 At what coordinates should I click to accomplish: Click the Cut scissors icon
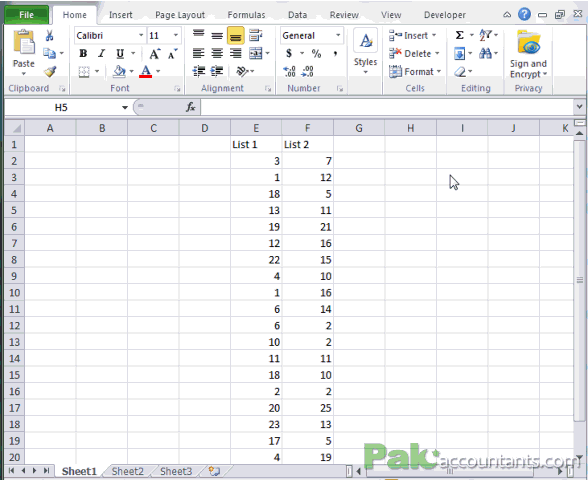click(50, 36)
